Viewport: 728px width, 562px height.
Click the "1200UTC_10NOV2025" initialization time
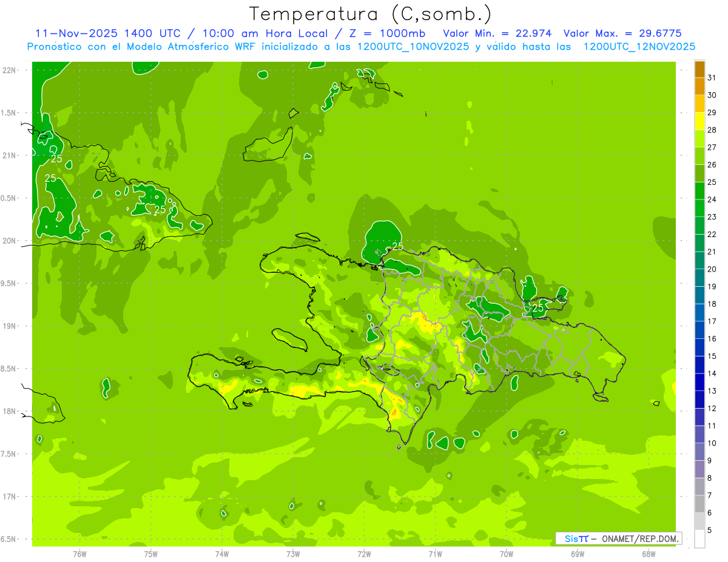(413, 47)
